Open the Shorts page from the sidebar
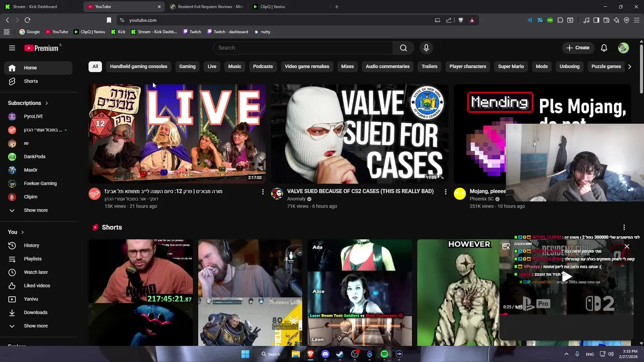644x362 pixels. pos(38,81)
